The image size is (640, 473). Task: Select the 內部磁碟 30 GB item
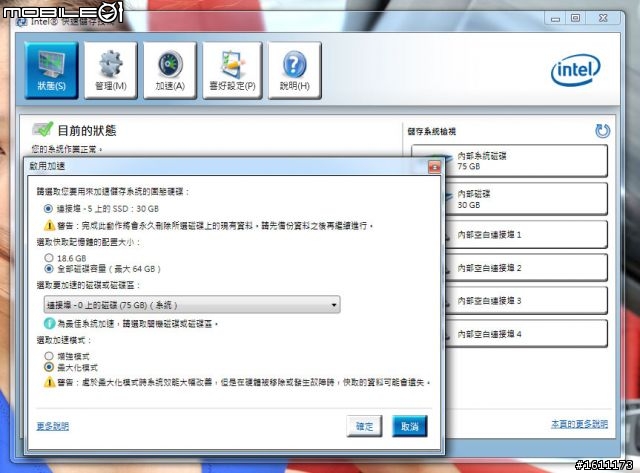click(x=525, y=199)
